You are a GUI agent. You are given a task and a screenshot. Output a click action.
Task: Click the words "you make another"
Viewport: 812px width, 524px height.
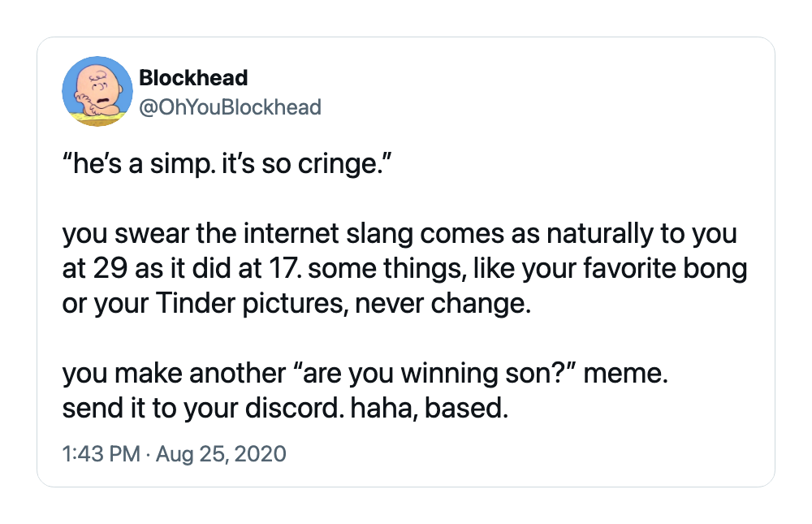pos(174,373)
